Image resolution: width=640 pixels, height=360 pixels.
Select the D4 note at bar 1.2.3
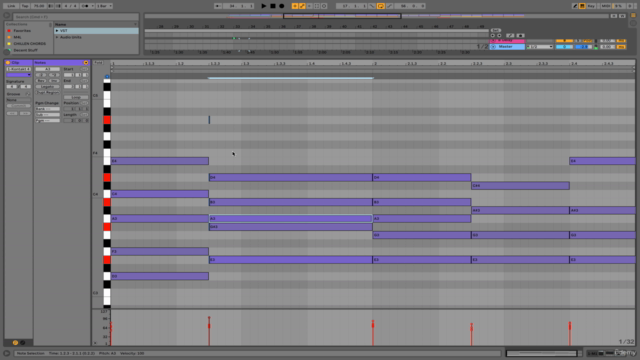point(291,178)
